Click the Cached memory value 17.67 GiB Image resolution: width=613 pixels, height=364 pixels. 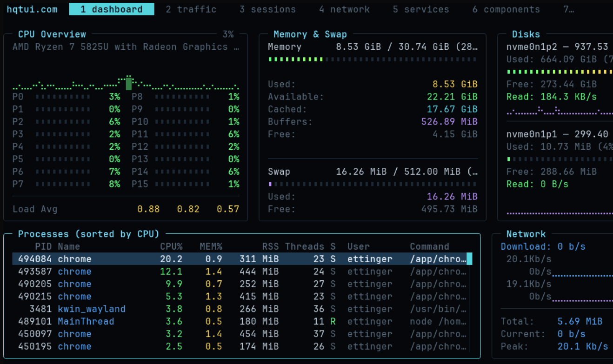(453, 109)
